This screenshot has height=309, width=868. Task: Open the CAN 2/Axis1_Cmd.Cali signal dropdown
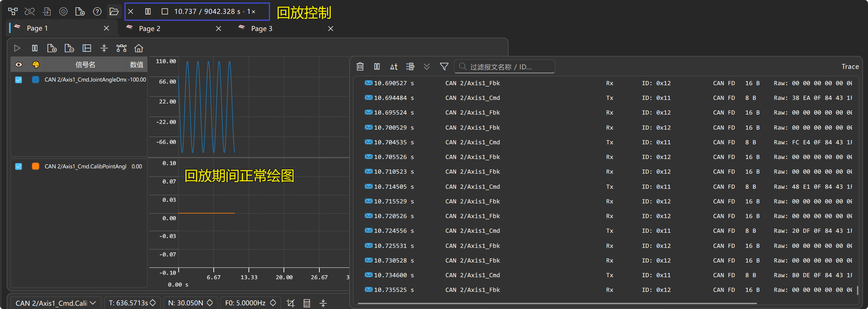[56, 303]
